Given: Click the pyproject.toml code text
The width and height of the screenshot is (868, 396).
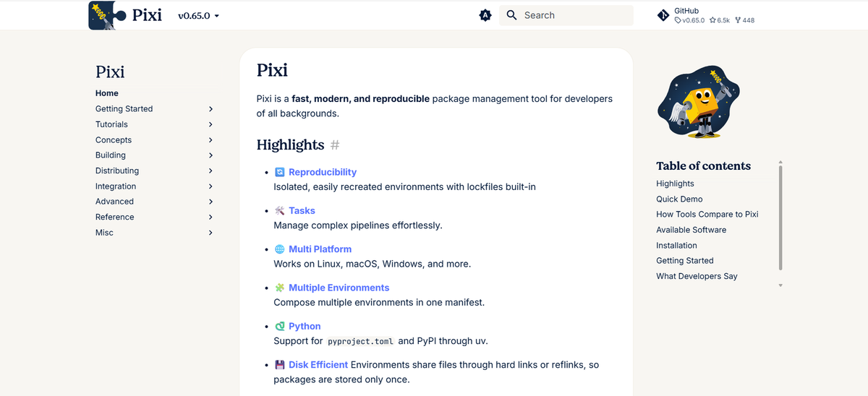Looking at the screenshot, I should [x=360, y=341].
